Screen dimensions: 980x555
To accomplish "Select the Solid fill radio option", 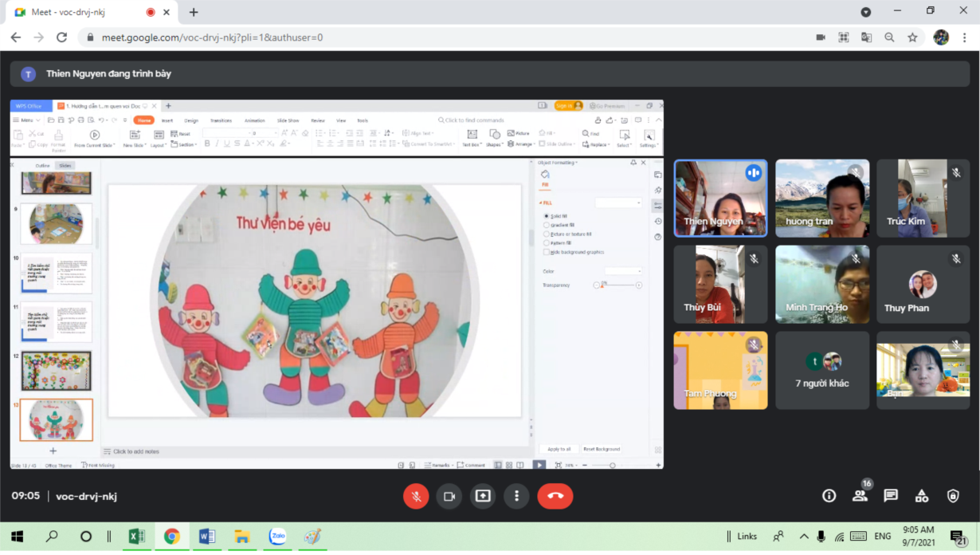I will (547, 216).
